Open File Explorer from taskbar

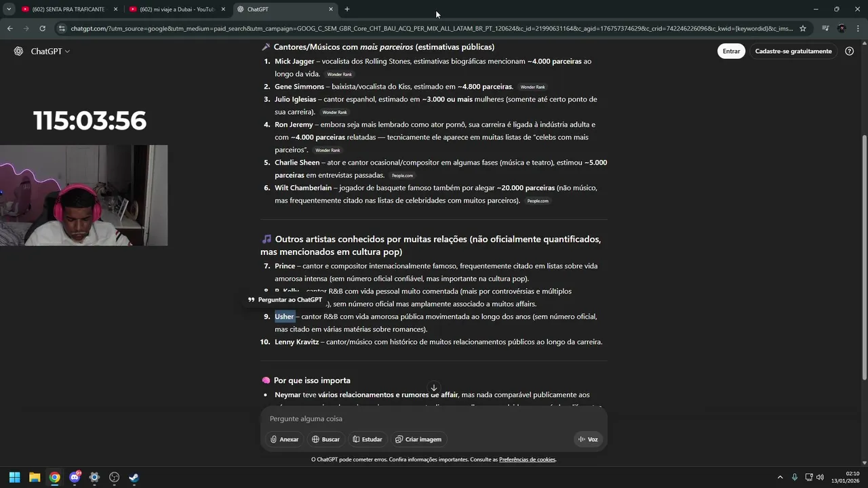pos(35,477)
